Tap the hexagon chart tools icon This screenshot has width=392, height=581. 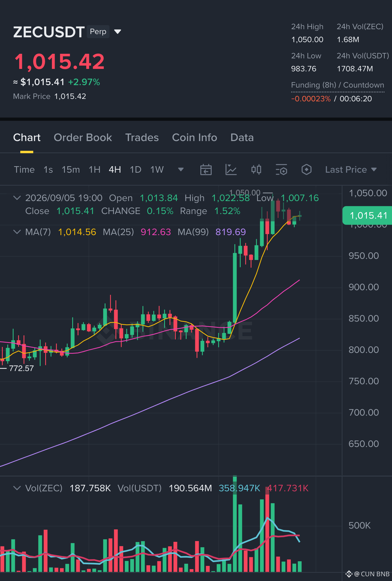(x=306, y=170)
